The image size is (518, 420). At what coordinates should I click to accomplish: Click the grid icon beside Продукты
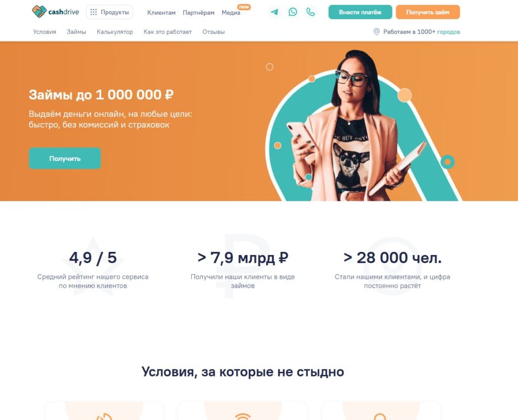point(94,12)
